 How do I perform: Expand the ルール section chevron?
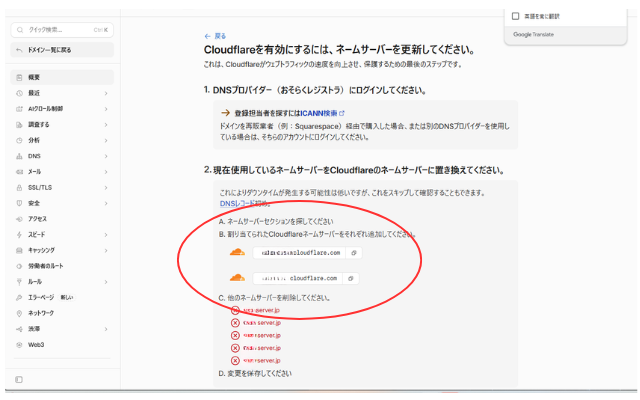click(106, 282)
